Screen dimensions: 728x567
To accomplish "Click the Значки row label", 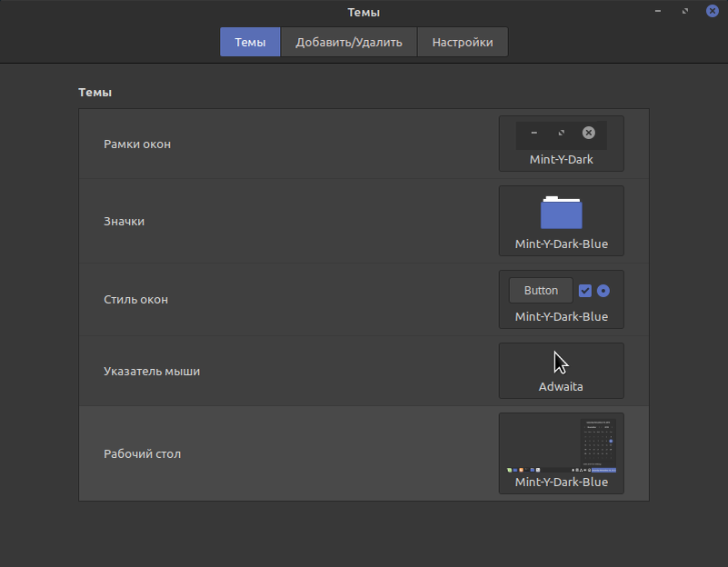I will point(124,222).
